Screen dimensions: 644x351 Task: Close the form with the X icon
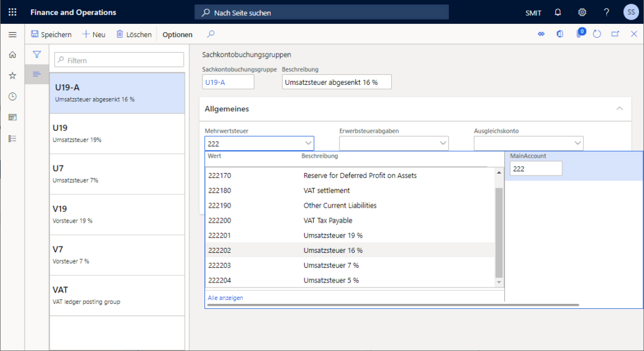634,34
